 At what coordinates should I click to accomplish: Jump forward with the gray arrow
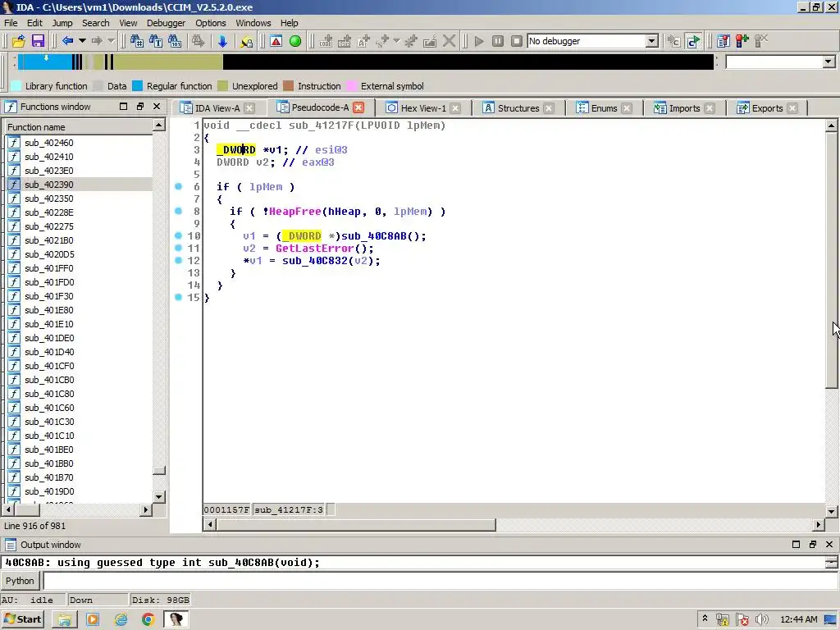pyautogui.click(x=97, y=41)
